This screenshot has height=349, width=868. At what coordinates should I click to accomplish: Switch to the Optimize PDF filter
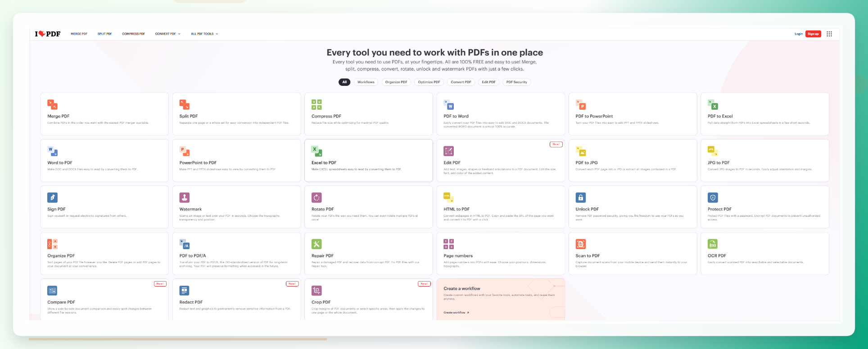(x=429, y=82)
